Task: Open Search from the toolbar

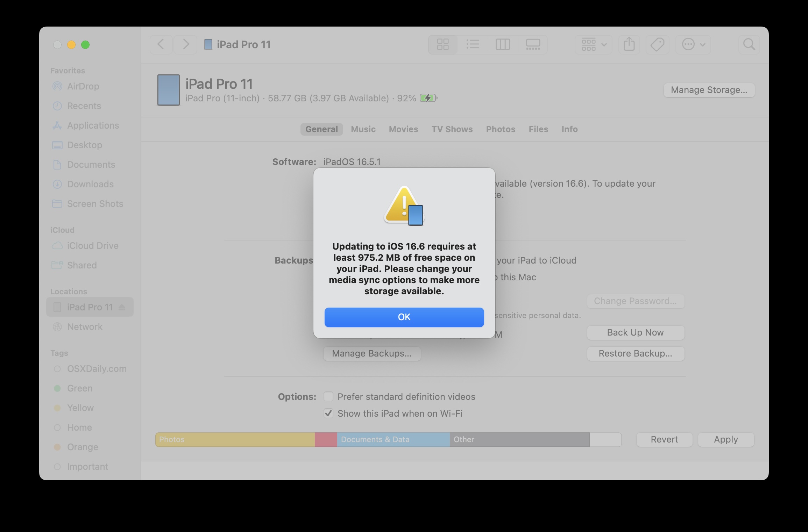Action: (x=749, y=44)
